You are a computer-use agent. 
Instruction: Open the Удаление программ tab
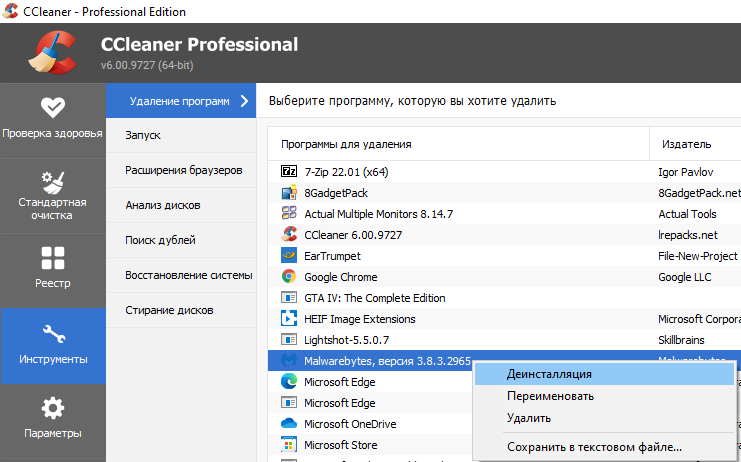(x=181, y=101)
